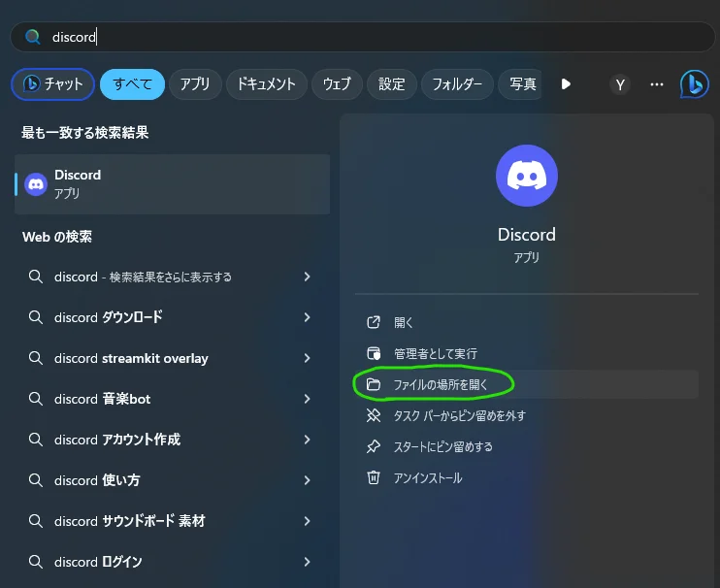The height and width of the screenshot is (588, 720).
Task: Switch to the フォルダー filter tab
Action: (x=457, y=84)
